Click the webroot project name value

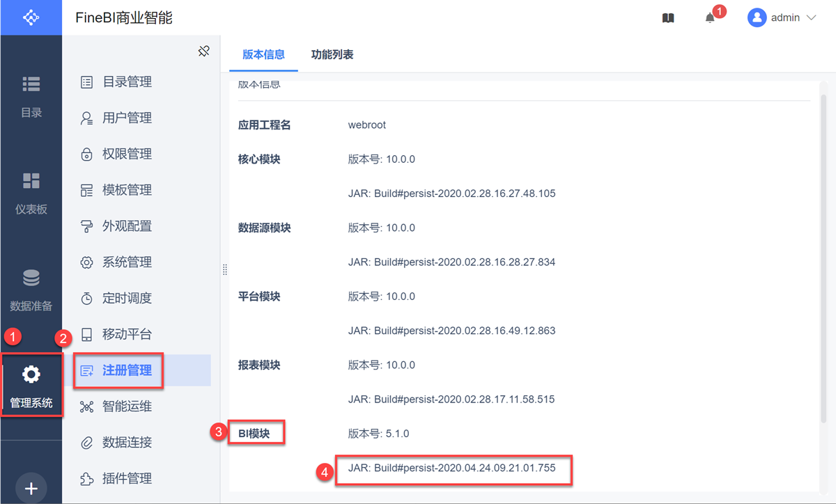pos(367,125)
